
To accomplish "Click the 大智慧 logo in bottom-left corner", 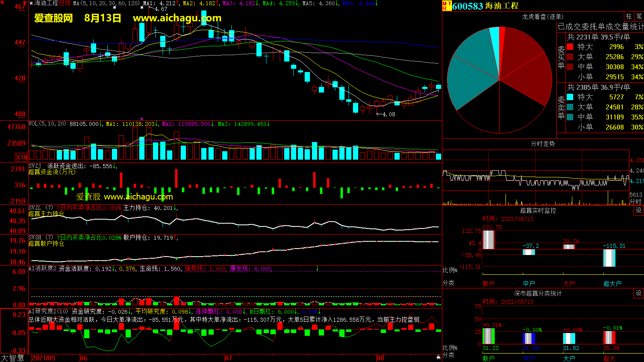I will coord(12,358).
